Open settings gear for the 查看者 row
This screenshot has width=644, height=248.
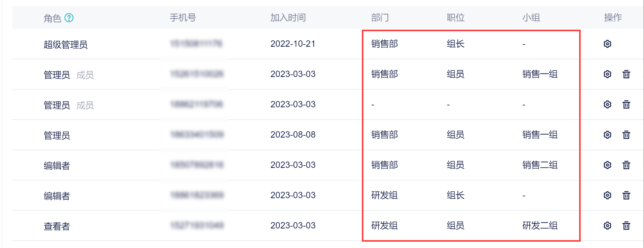point(607,226)
